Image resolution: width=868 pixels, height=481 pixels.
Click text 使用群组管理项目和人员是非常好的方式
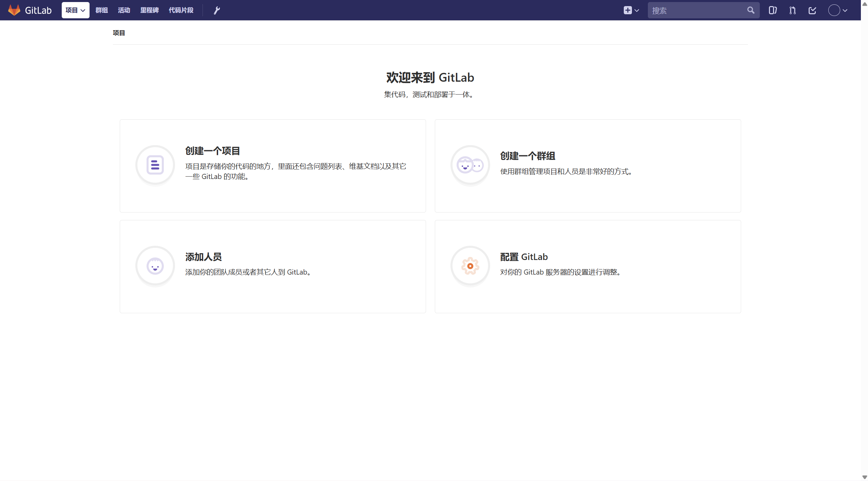click(x=566, y=172)
